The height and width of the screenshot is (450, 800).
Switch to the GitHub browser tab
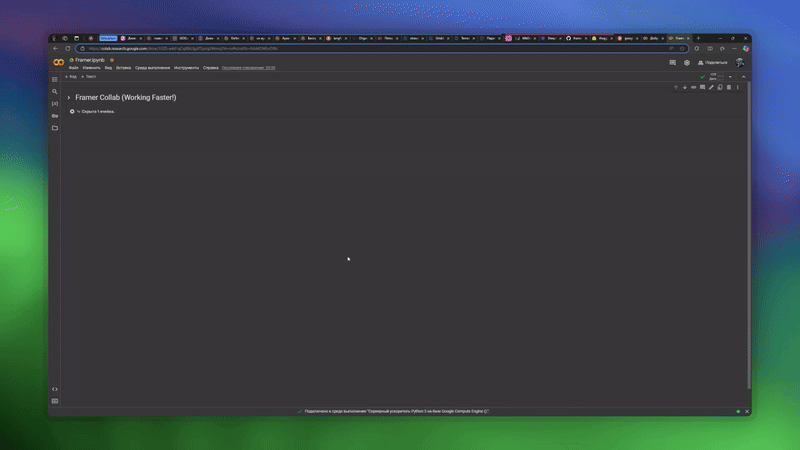(577, 38)
